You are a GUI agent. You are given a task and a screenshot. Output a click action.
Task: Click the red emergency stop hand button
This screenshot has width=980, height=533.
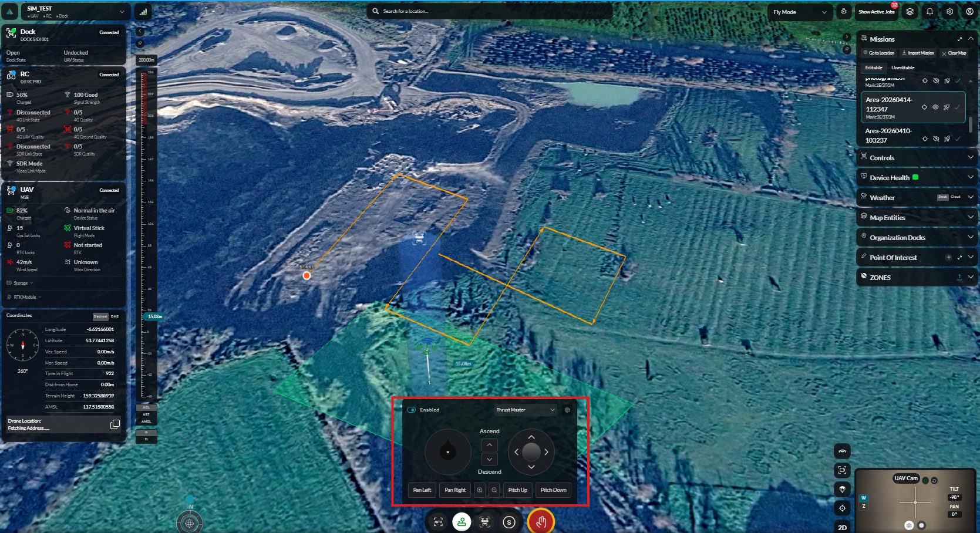(x=541, y=521)
